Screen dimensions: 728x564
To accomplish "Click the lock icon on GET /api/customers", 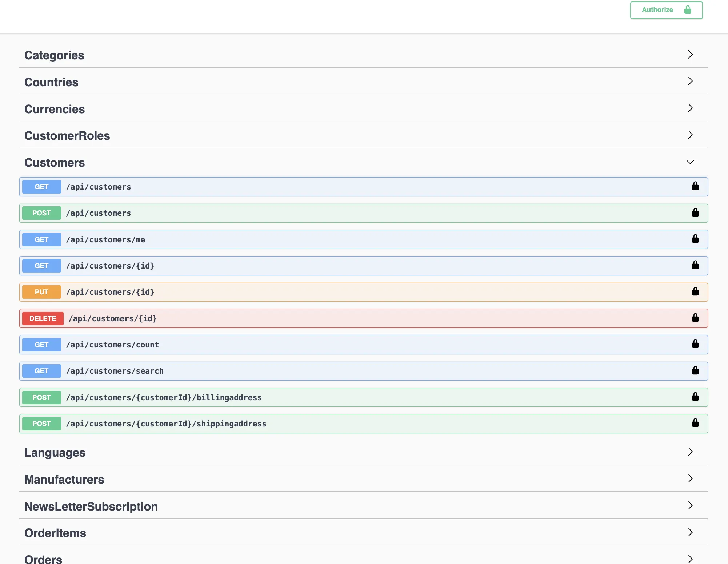I will [695, 186].
